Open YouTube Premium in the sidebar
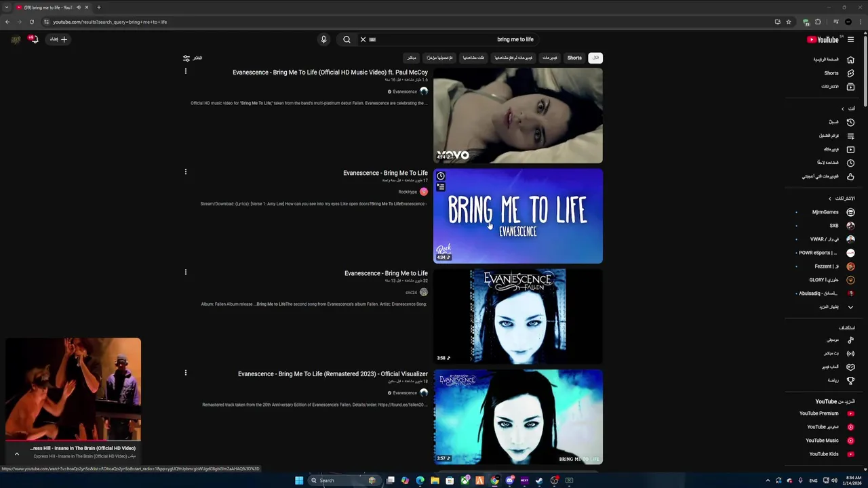Viewport: 868px width, 488px height. pyautogui.click(x=826, y=413)
